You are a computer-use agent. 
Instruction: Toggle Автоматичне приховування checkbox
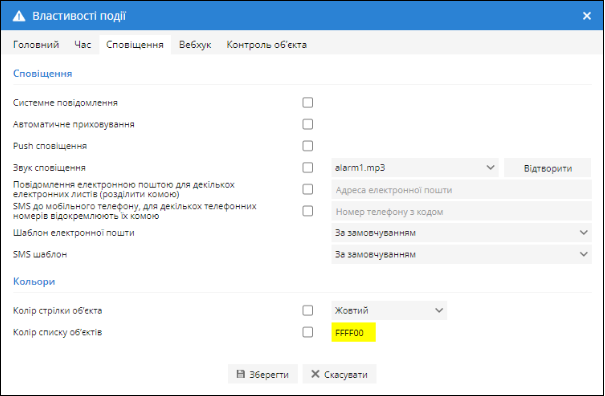click(308, 124)
